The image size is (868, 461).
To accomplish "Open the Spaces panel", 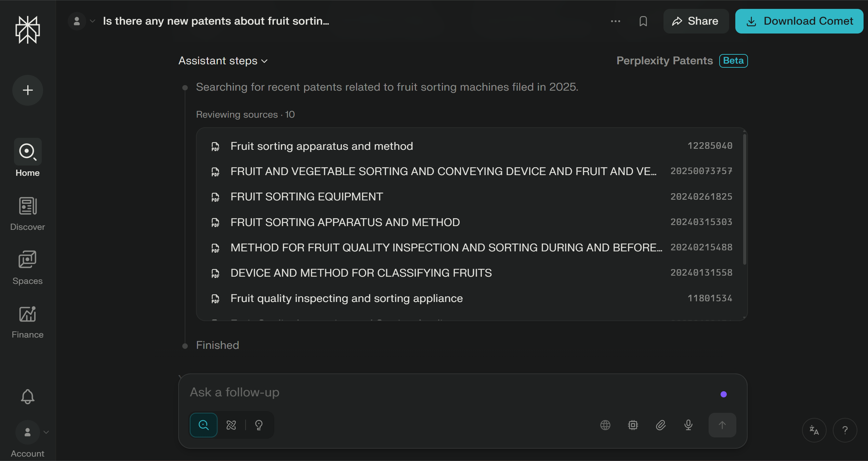I will click(27, 260).
